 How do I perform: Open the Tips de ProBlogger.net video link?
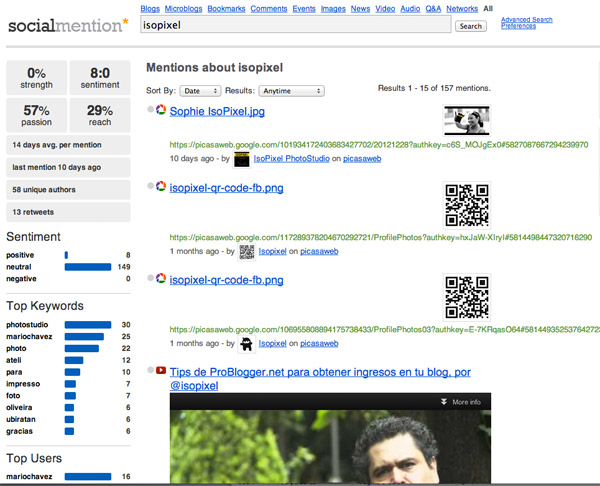(x=320, y=378)
